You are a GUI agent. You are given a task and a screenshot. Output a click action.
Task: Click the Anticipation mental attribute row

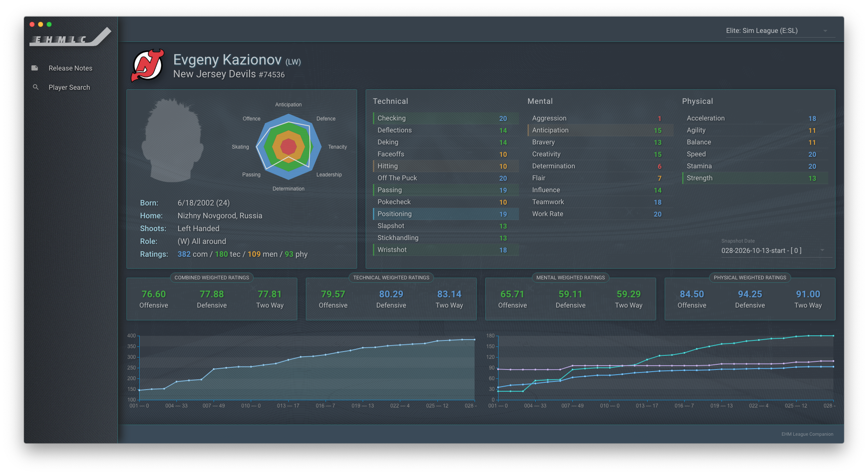coord(600,130)
